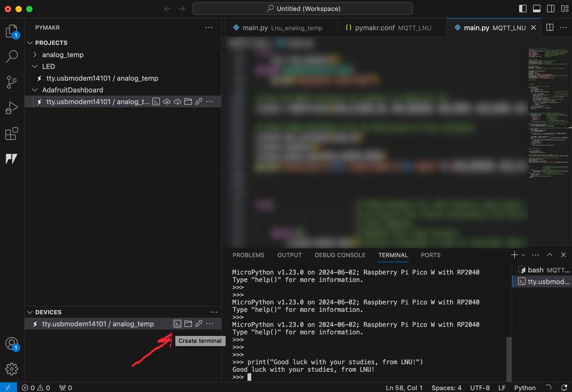
Task: Create terminal in Devices section row
Action: [177, 323]
